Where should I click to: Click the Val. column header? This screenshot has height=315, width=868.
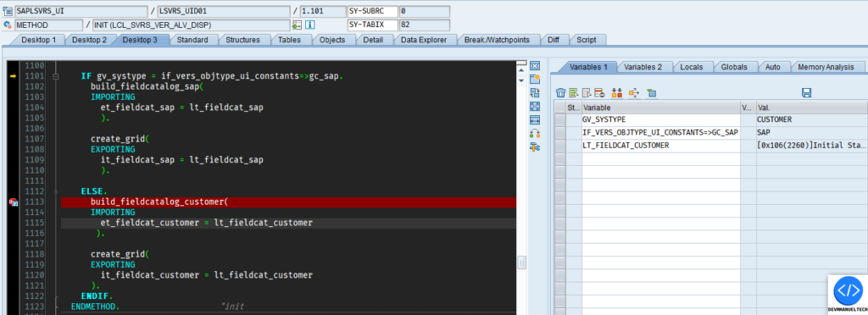(x=811, y=108)
